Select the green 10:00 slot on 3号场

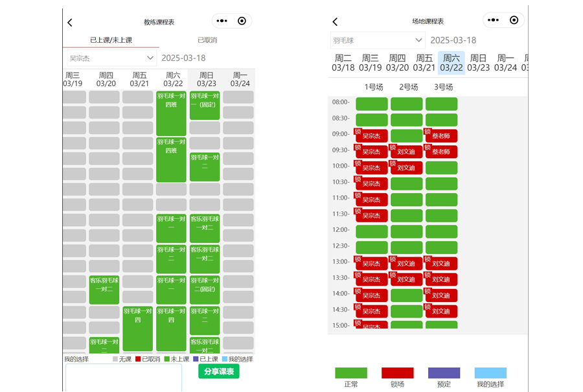pos(441,168)
